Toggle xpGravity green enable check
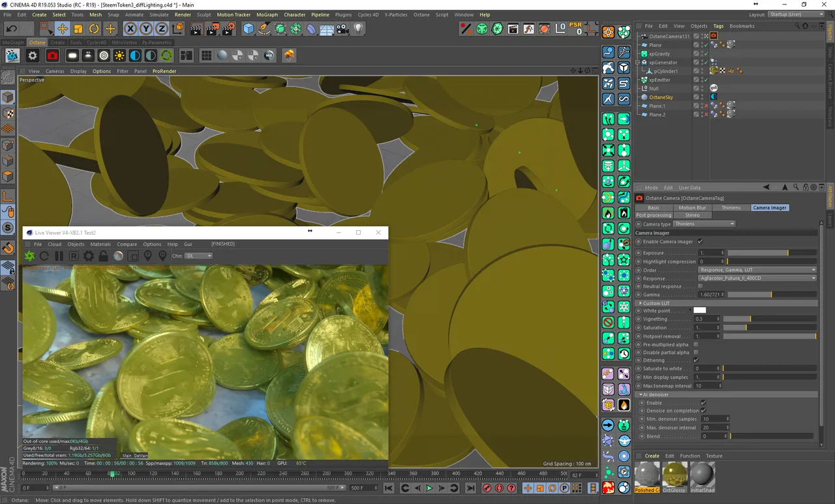 pyautogui.click(x=705, y=53)
